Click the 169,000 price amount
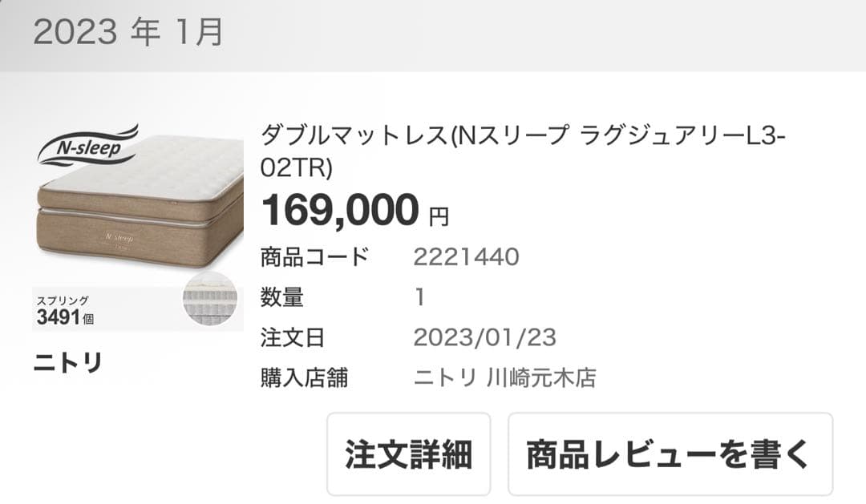This screenshot has width=866, height=504. [x=340, y=210]
